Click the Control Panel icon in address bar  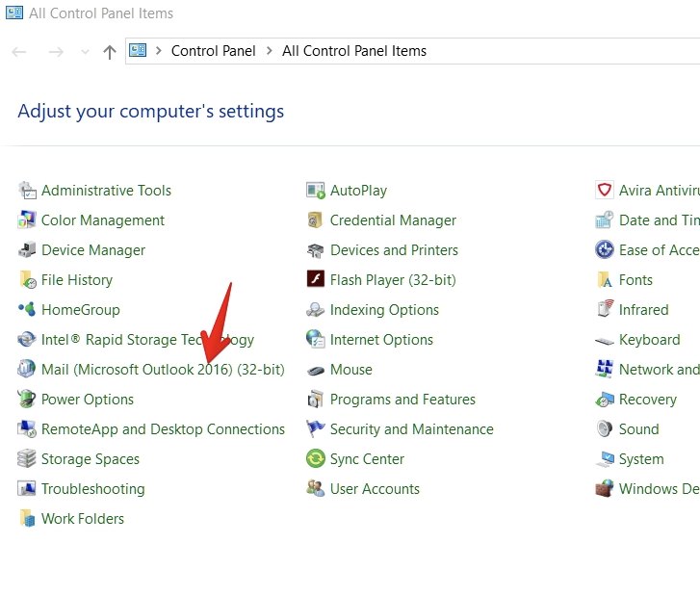point(138,50)
